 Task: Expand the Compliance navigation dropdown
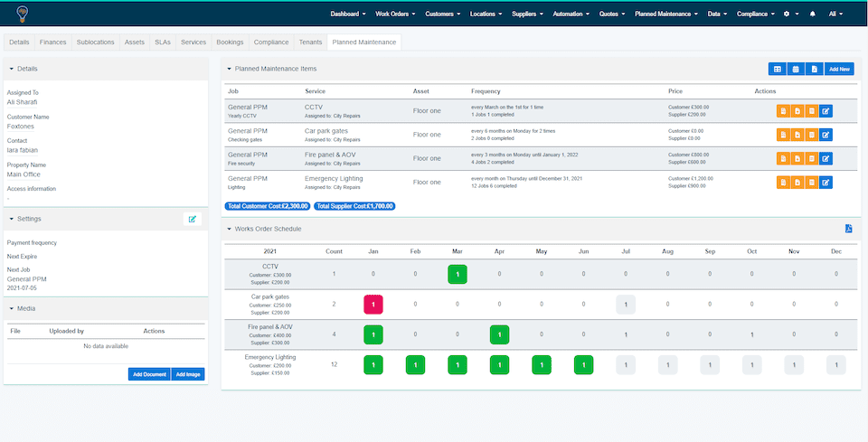pos(755,14)
